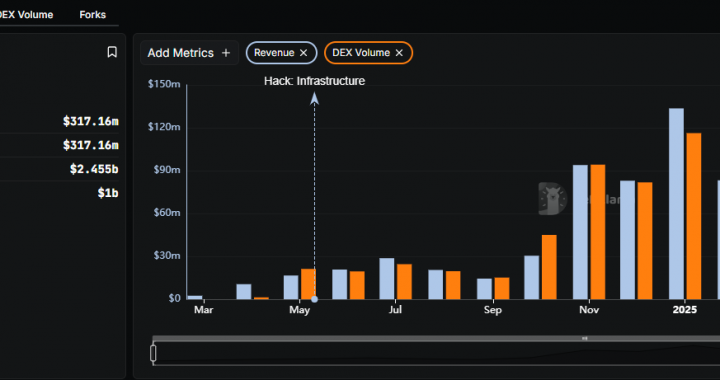Click the hack event arrowhead marker
The height and width of the screenshot is (380, 720).
click(x=315, y=98)
